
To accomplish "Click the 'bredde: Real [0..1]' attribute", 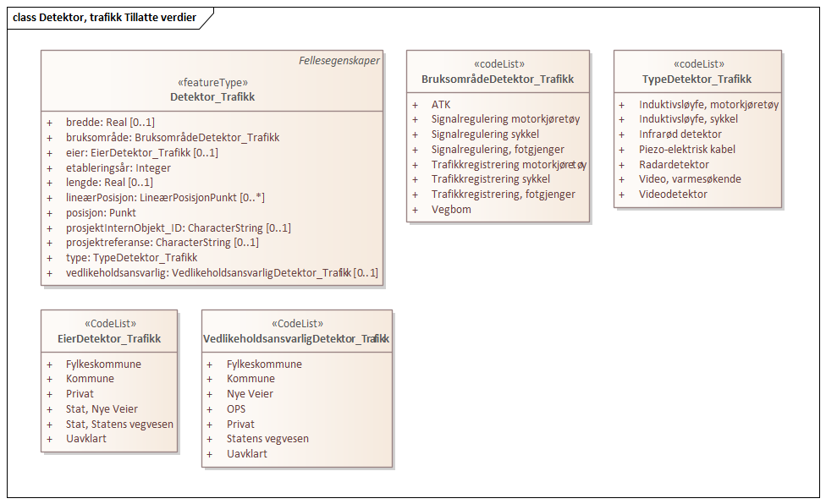I will (110, 123).
